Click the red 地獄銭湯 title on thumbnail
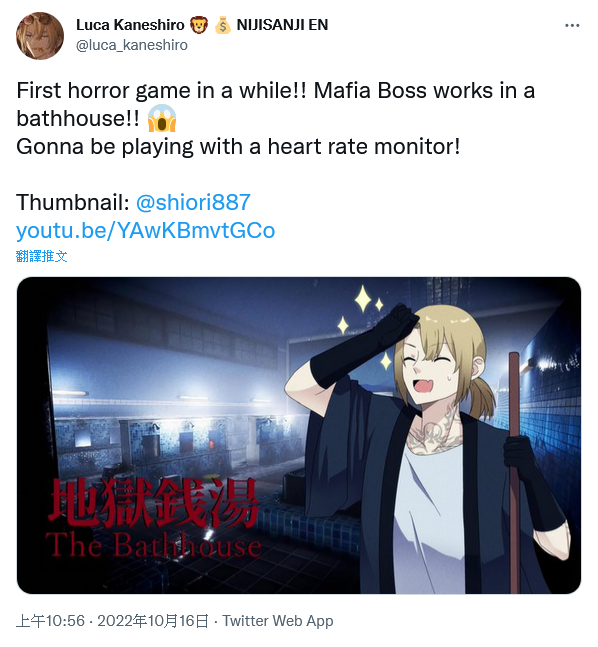The width and height of the screenshot is (598, 647). 154,503
